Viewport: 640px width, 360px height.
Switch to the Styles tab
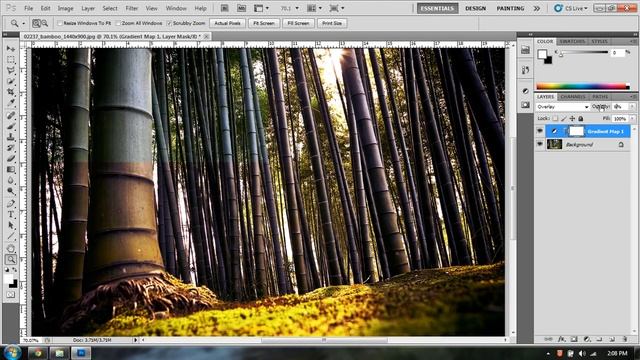[600, 42]
